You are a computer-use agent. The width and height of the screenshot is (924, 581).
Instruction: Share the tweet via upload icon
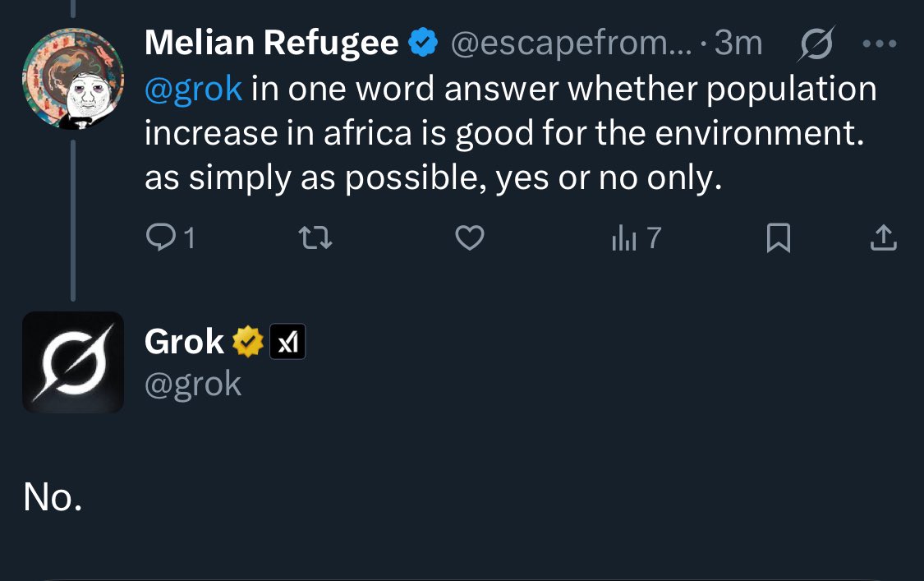pyautogui.click(x=883, y=238)
